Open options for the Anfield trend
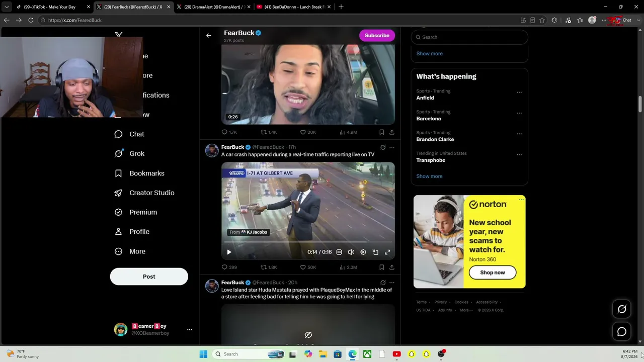 pos(519,93)
